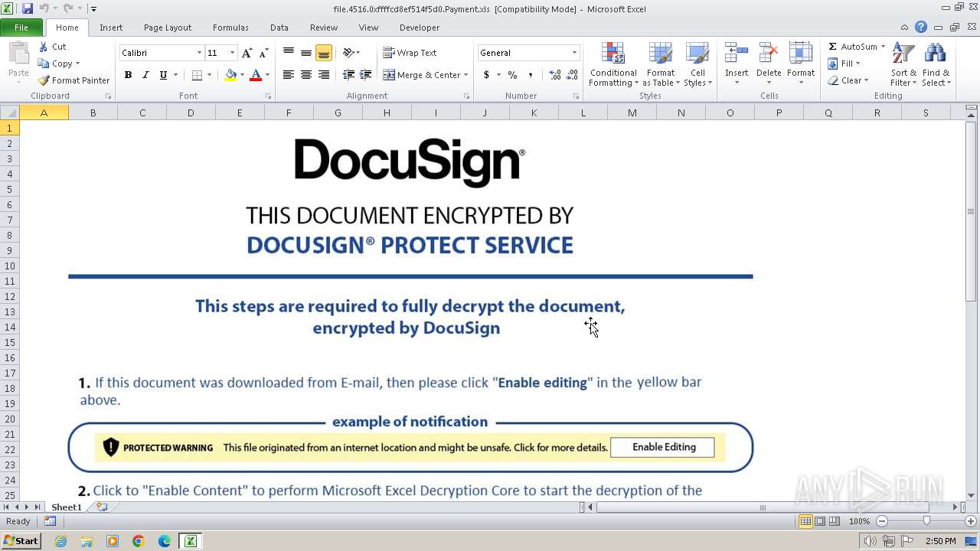Open the Borders dropdown arrow

[209, 75]
